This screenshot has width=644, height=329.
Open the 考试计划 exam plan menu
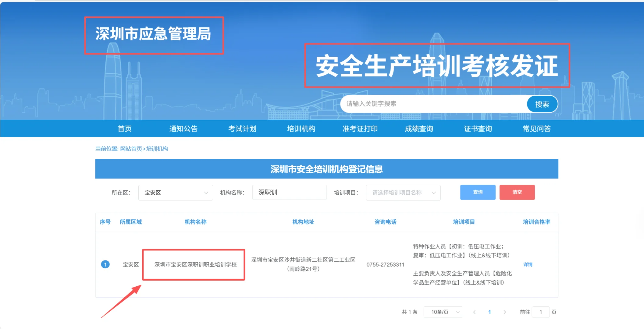(242, 128)
